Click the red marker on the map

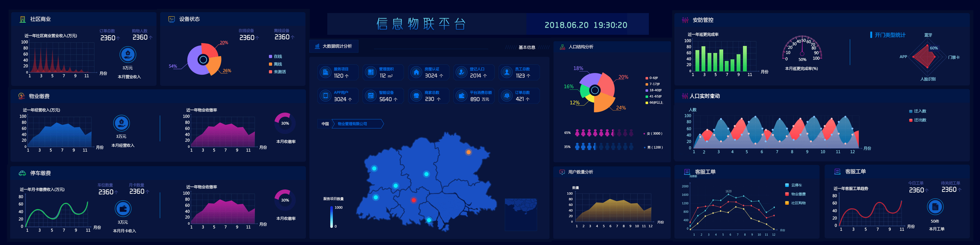click(413, 200)
